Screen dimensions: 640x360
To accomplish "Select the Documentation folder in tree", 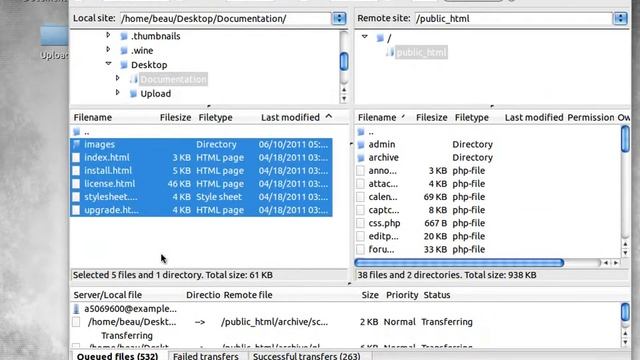I will click(173, 79).
